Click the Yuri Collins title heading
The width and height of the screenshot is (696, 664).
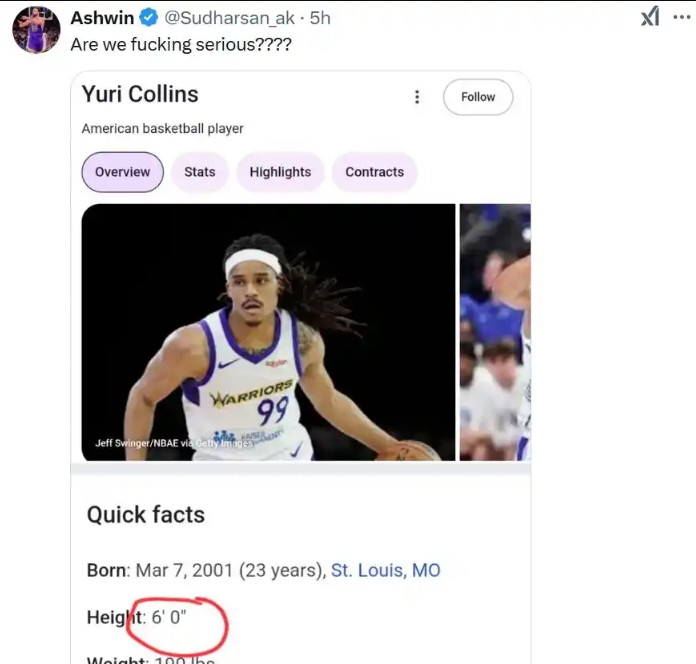140,95
